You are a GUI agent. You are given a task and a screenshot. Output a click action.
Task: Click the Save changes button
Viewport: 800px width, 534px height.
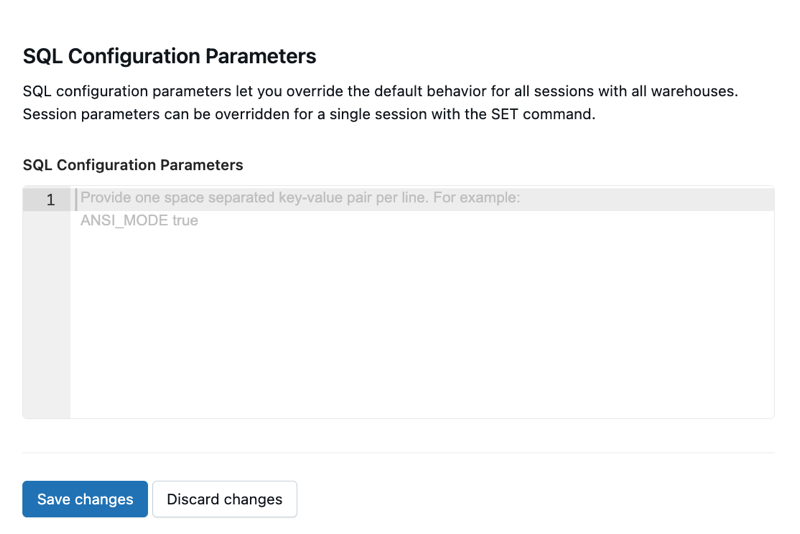pyautogui.click(x=85, y=499)
